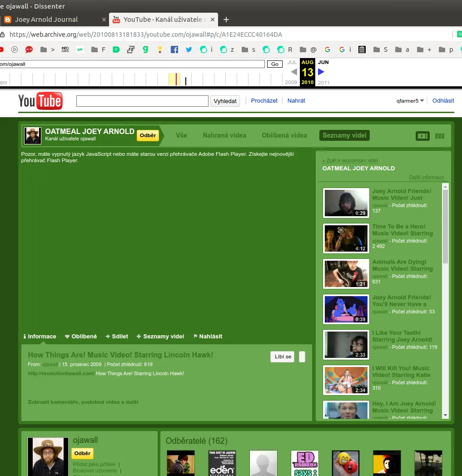
Task: Click the Wayback Go button
Action: [x=275, y=64]
